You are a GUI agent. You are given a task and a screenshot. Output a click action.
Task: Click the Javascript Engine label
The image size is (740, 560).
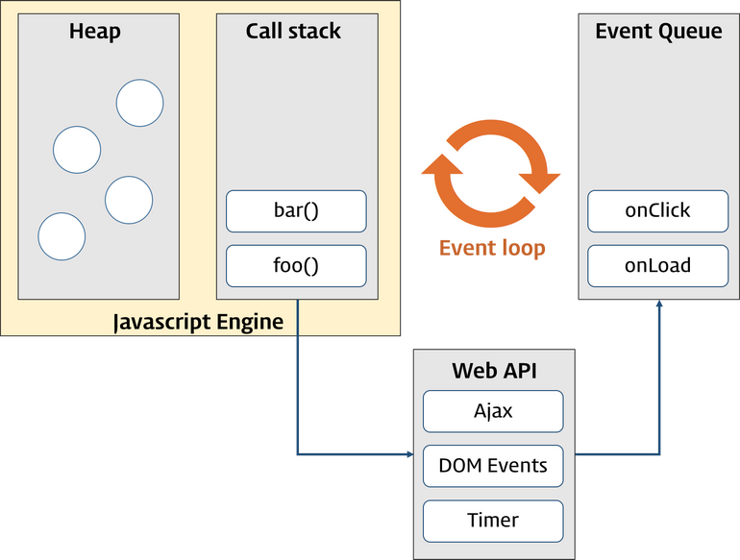[x=198, y=322]
